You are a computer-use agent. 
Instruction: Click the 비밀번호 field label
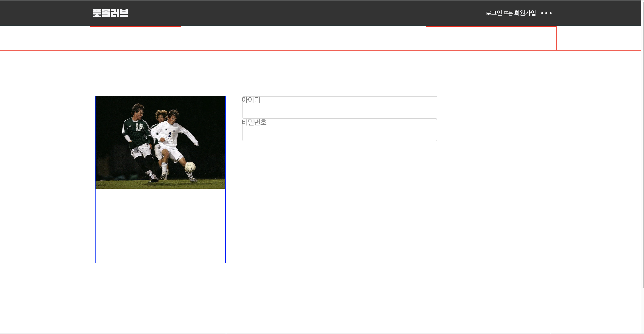(254, 123)
